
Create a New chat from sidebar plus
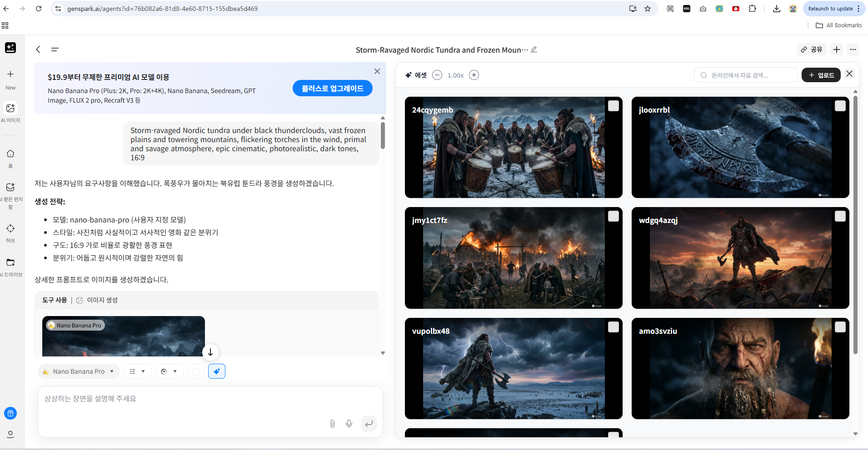pyautogui.click(x=10, y=74)
